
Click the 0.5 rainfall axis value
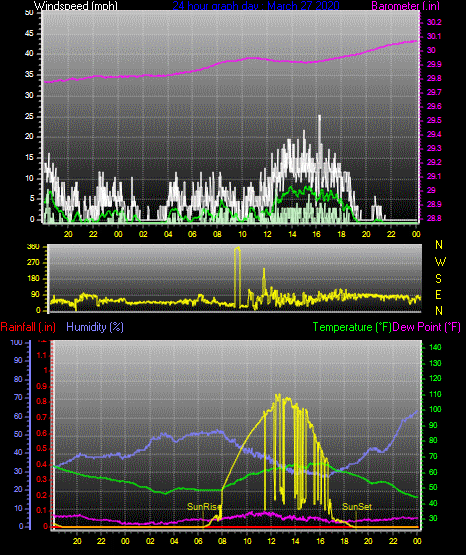point(42,448)
